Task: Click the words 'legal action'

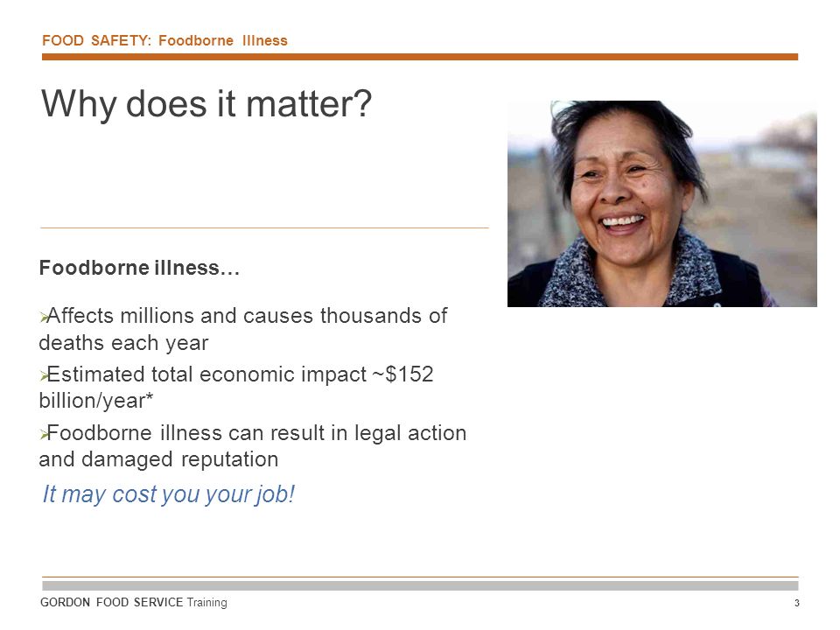Action: [410, 433]
